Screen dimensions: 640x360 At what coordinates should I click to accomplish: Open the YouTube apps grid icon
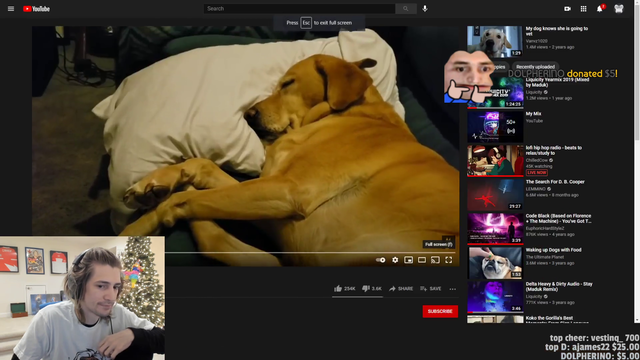tap(583, 9)
